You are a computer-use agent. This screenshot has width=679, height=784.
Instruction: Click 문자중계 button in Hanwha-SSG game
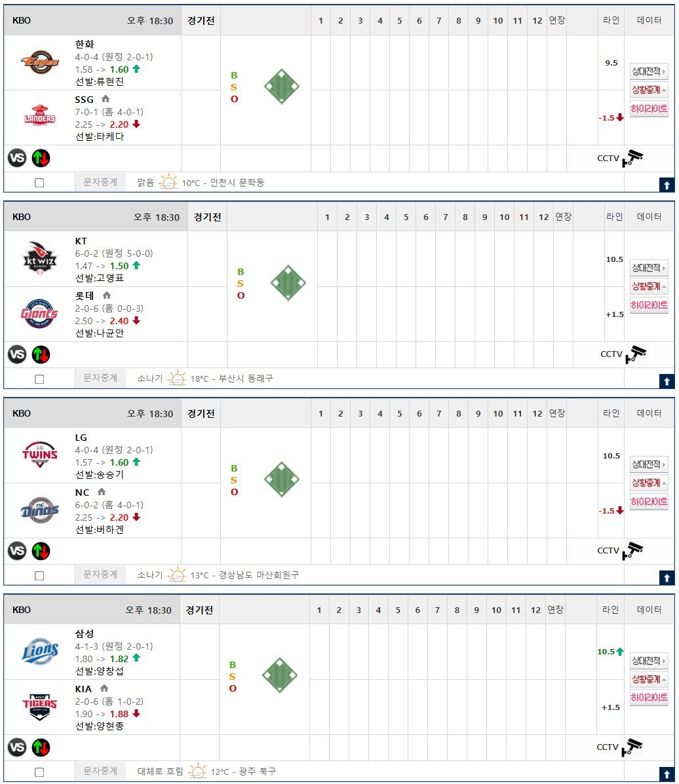[x=100, y=183]
